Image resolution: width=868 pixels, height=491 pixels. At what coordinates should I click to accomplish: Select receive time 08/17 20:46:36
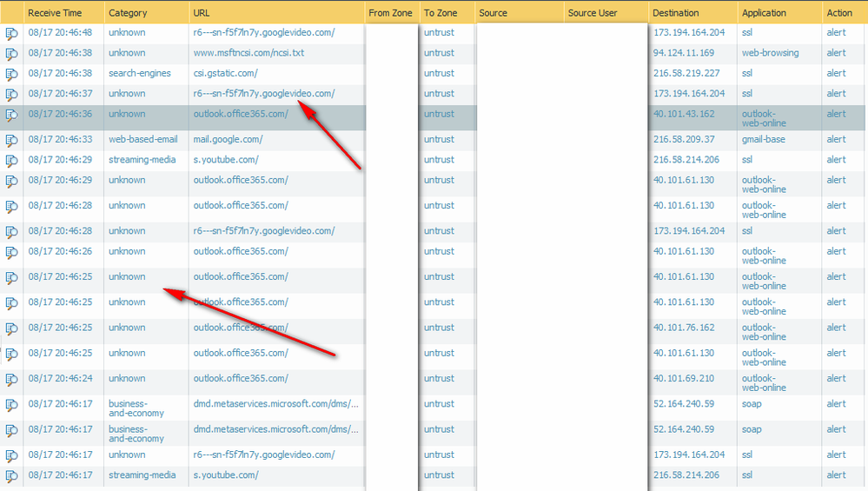pyautogui.click(x=60, y=114)
